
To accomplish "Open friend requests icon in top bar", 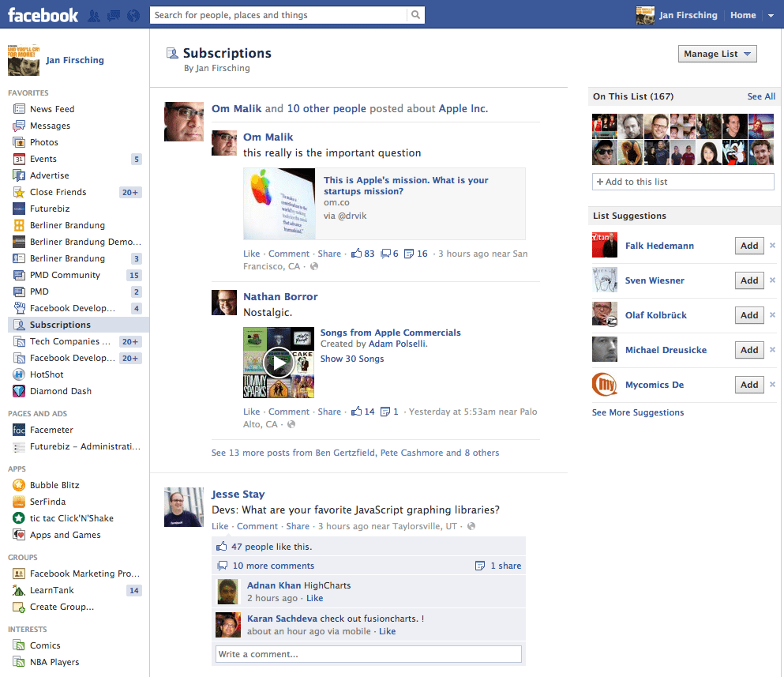I will 93,16.
